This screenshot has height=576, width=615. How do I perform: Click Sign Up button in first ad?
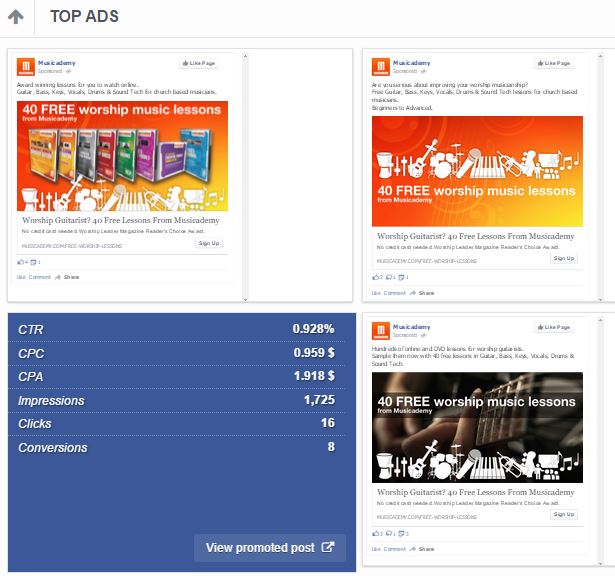click(x=209, y=243)
